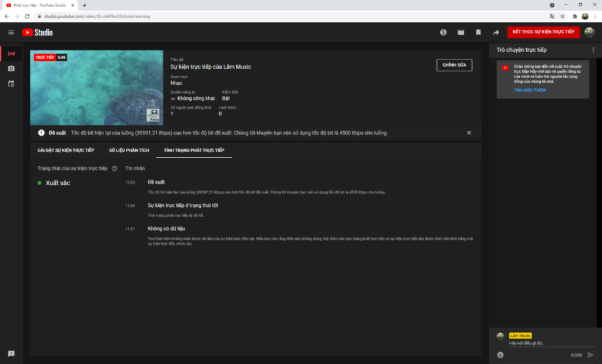Click the share arrow icon
Image resolution: width=602 pixels, height=364 pixels.
(496, 32)
